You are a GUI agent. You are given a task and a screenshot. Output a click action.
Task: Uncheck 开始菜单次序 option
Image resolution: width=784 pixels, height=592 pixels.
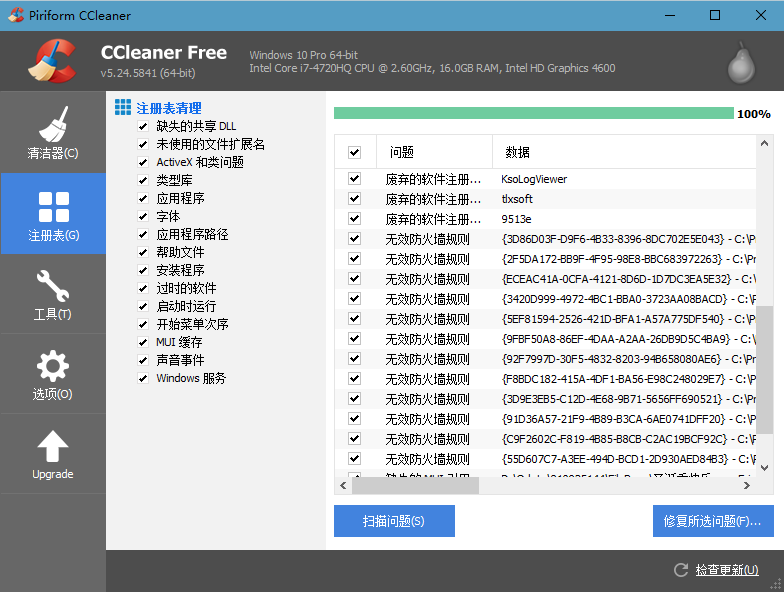pos(143,324)
